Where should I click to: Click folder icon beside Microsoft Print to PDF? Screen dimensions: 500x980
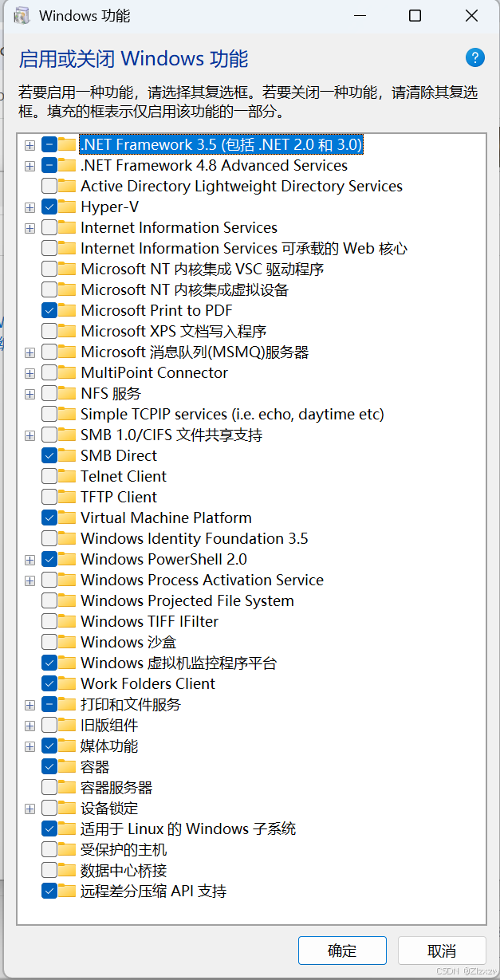(x=68, y=310)
